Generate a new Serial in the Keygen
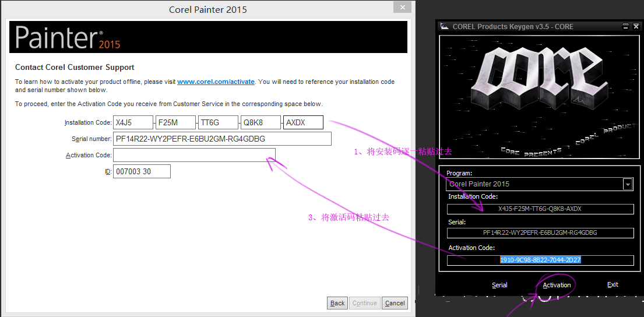This screenshot has width=644, height=317. coord(499,285)
